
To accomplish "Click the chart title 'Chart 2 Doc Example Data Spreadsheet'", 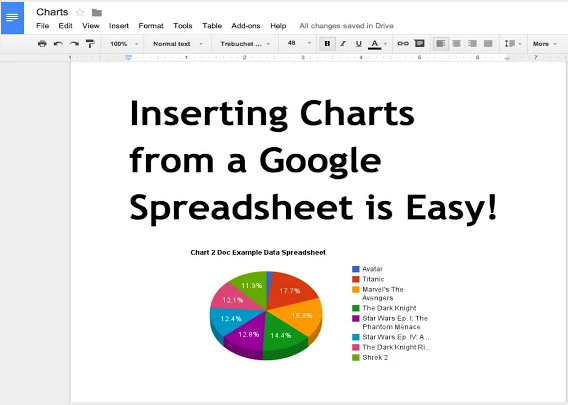I will [258, 252].
